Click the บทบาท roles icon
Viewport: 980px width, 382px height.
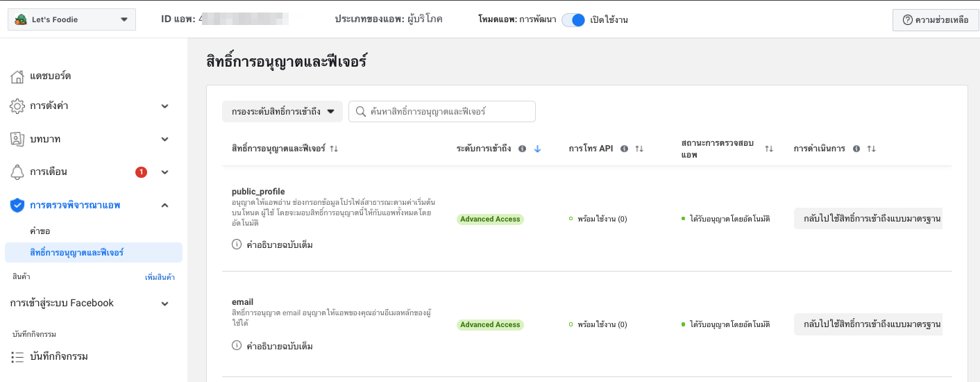point(17,139)
